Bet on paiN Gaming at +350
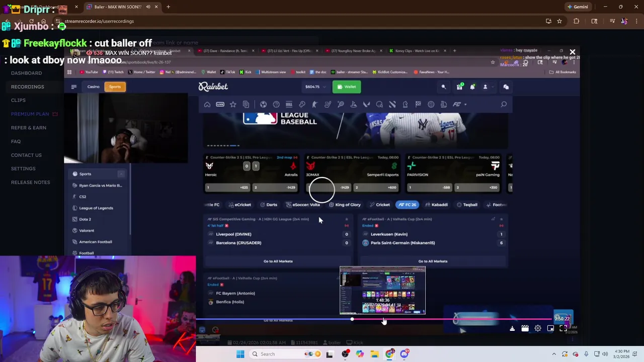This screenshot has width=644, height=362. [x=477, y=188]
